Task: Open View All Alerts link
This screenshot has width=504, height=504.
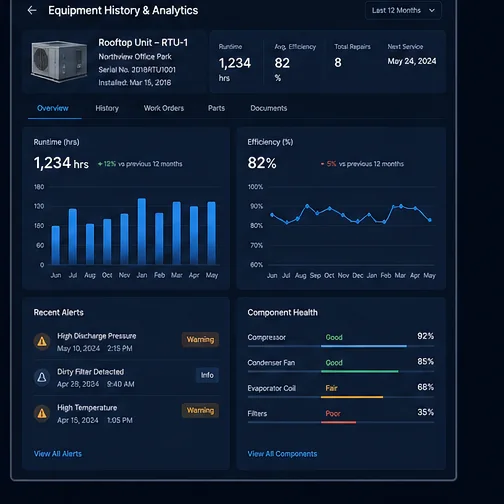Action: coord(58,454)
